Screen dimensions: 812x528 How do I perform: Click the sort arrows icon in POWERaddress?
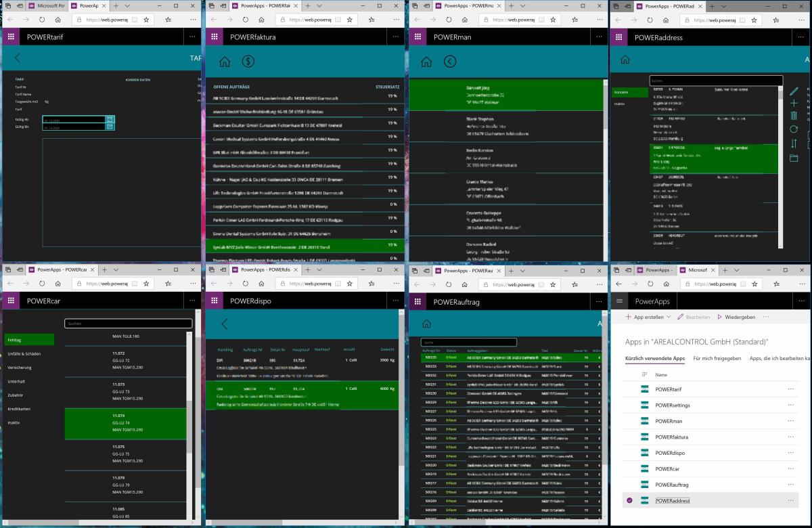pyautogui.click(x=794, y=143)
